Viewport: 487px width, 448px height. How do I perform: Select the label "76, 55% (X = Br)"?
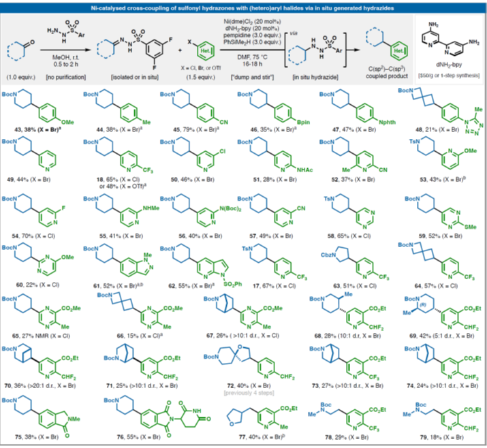pos(138,437)
